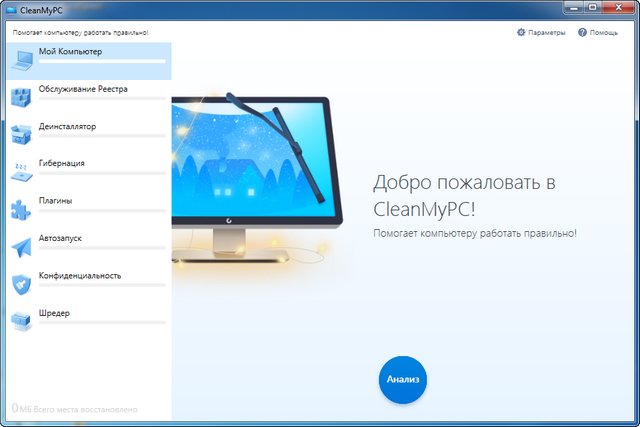Switch to Обслуживание Реестра section
The width and height of the screenshot is (640, 427).
pyautogui.click(x=89, y=98)
